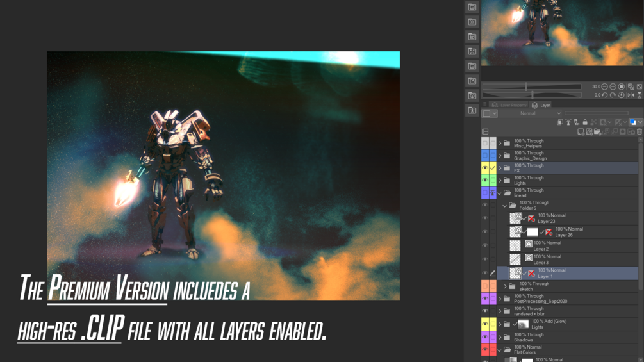Select the Layer 2 row
Screen dimensions: 644x362
(568, 245)
